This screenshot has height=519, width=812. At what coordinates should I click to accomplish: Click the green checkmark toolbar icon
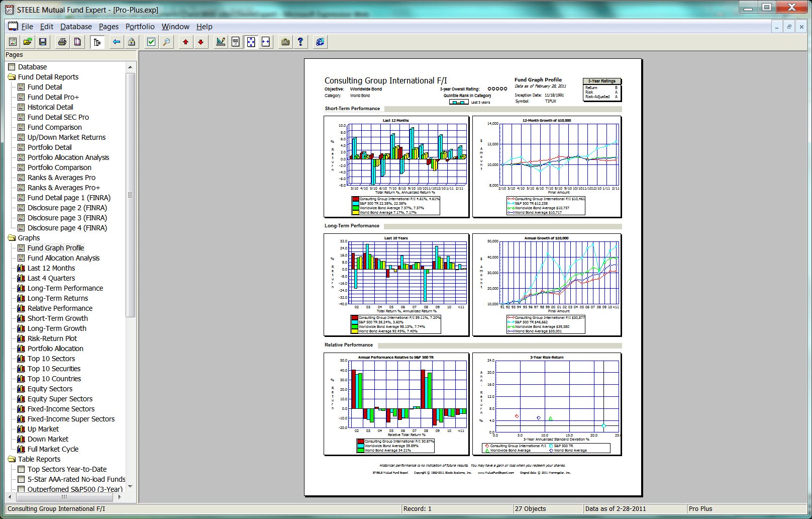tap(151, 42)
